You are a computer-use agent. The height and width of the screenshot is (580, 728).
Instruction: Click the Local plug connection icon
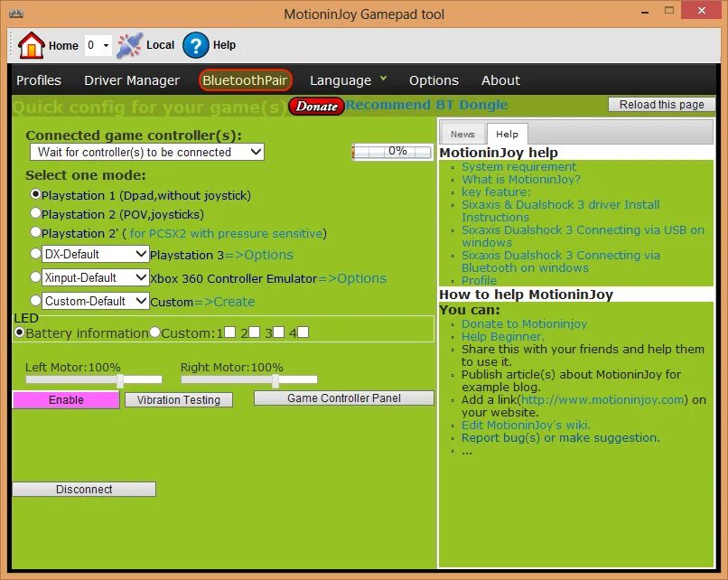coord(129,45)
